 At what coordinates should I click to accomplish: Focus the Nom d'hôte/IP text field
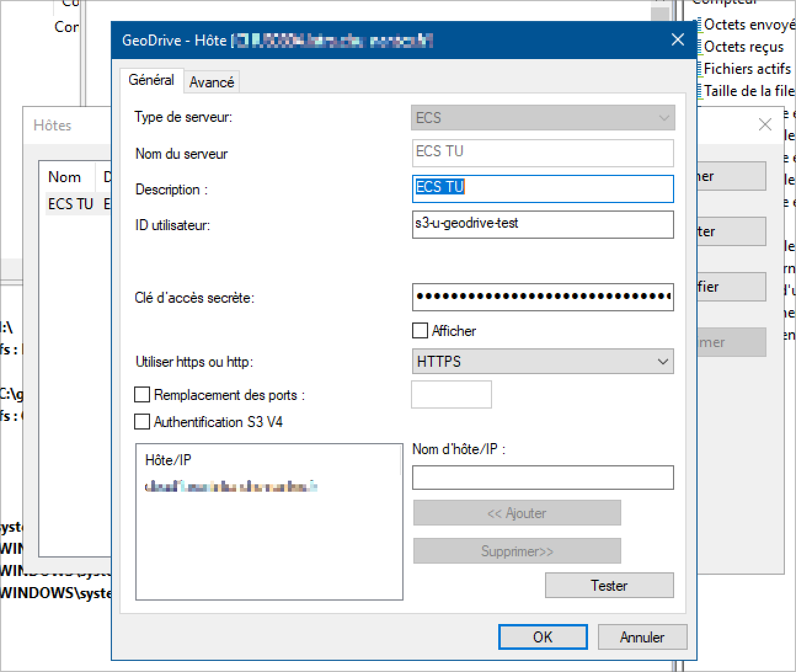[x=543, y=478]
